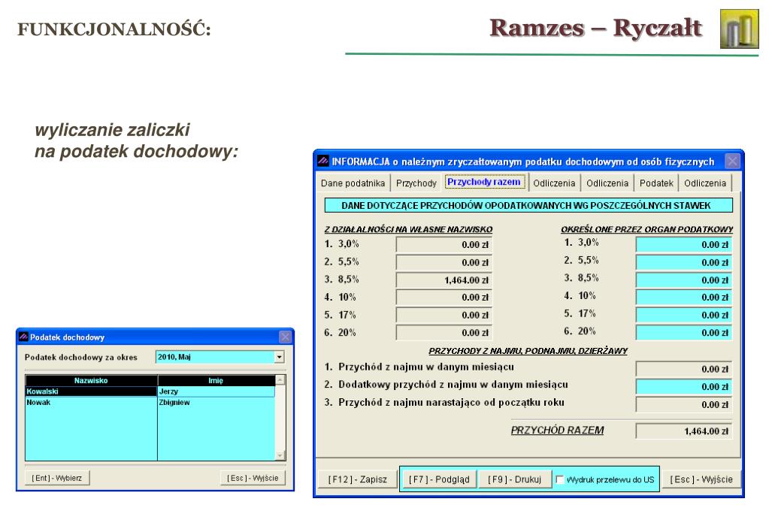Click the 3,0% organ podatkowy cyan field

tap(683, 245)
